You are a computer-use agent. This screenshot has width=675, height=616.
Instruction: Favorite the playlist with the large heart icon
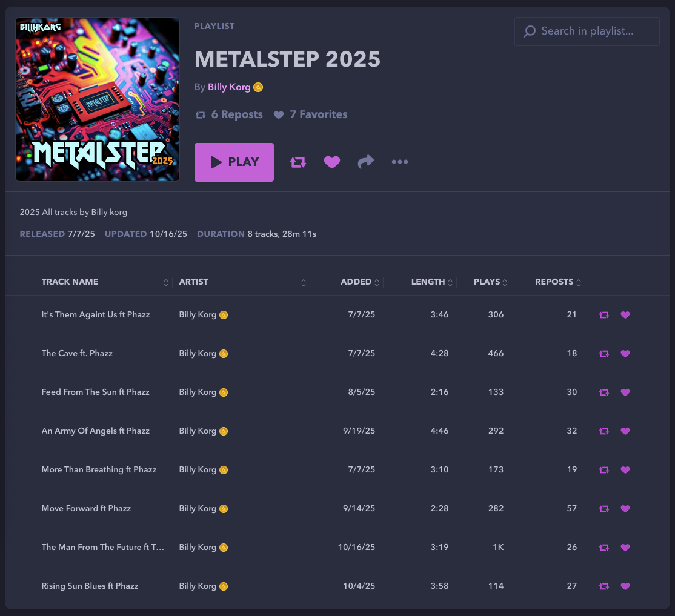(332, 162)
